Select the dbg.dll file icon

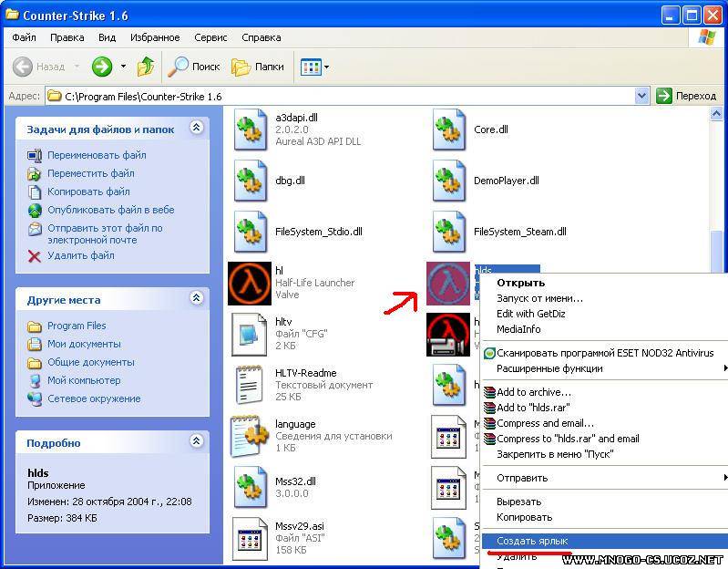[x=251, y=181]
